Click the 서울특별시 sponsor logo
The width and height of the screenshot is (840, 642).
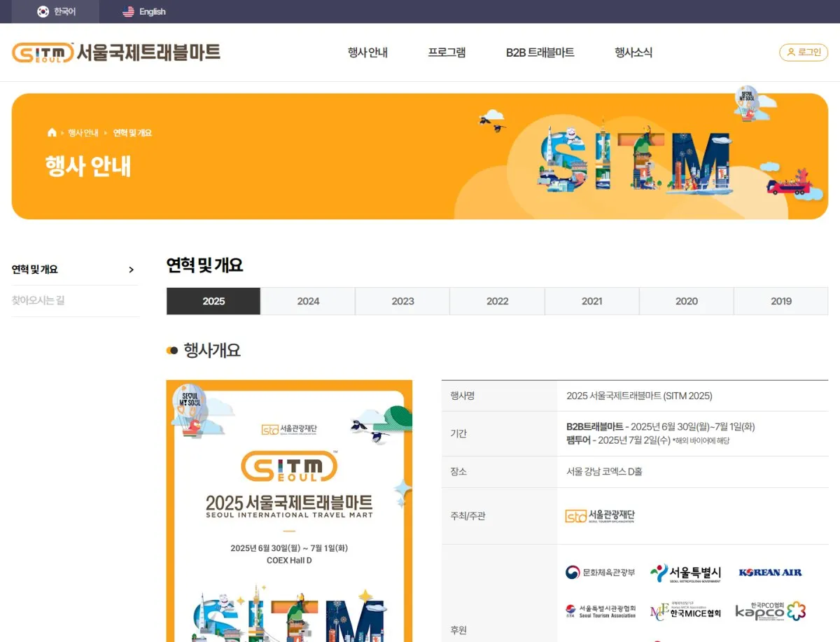pyautogui.click(x=685, y=573)
